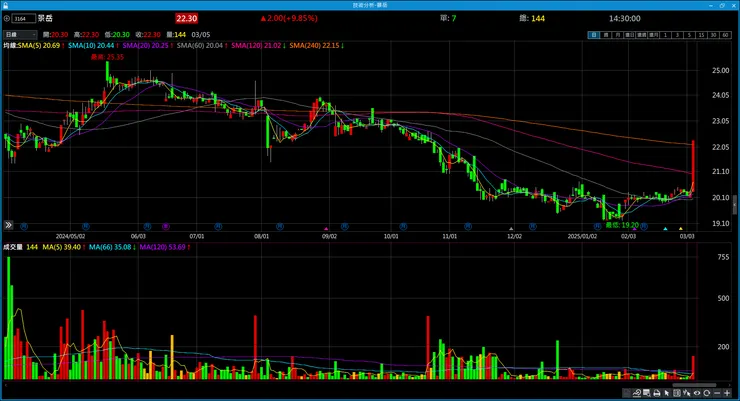Open the 日線 period dropdown

[x=20, y=34]
